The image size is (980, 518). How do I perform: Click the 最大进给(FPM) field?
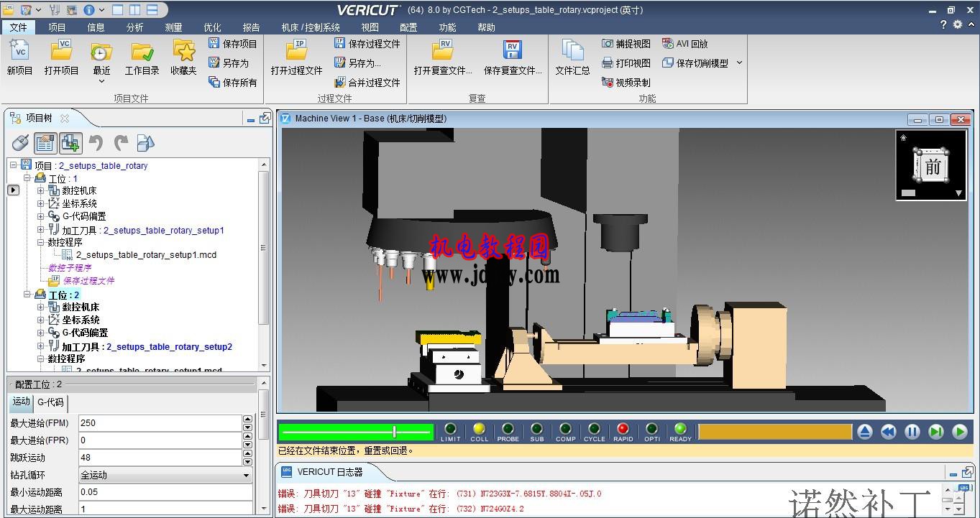[x=160, y=423]
